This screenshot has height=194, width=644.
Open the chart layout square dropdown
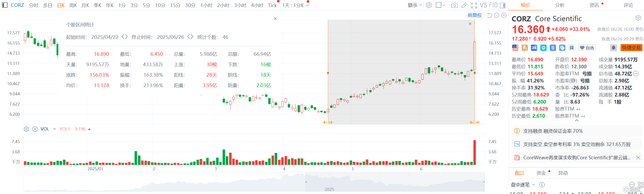[441, 5]
